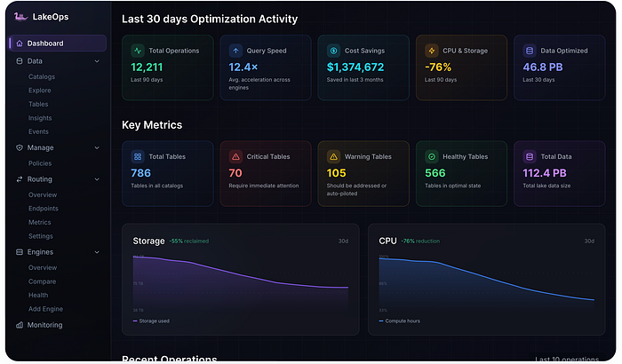The image size is (622, 364).
Task: Select Add Engine in sidebar
Action: (x=45, y=309)
